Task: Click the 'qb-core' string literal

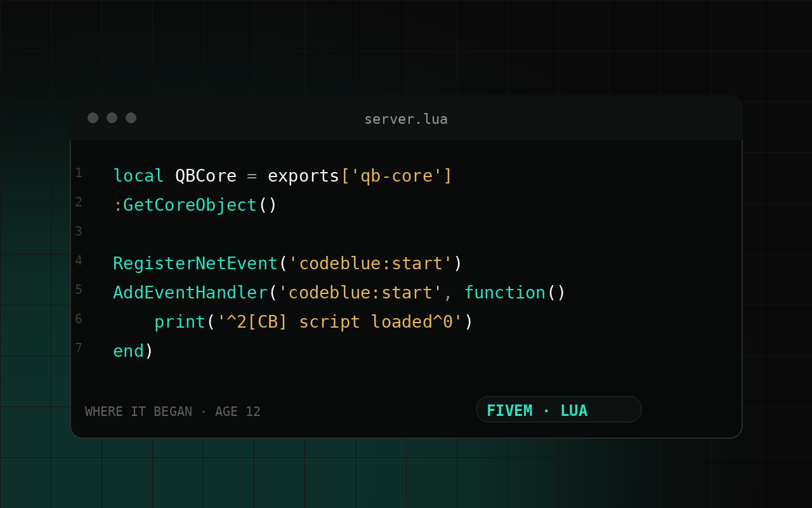Action: [396, 176]
